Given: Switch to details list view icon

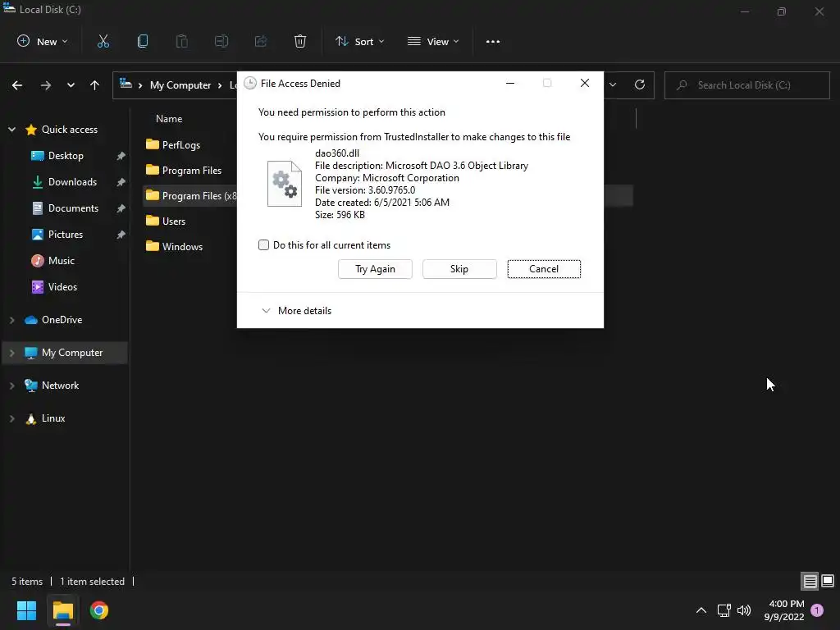Looking at the screenshot, I should (x=810, y=582).
